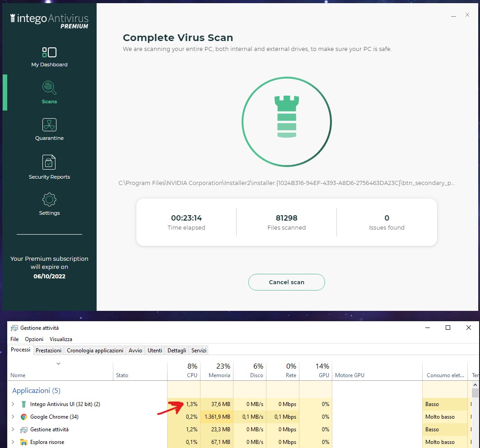Minimize the Intego Antivirus window
This screenshot has height=448, width=480.
[453, 15]
